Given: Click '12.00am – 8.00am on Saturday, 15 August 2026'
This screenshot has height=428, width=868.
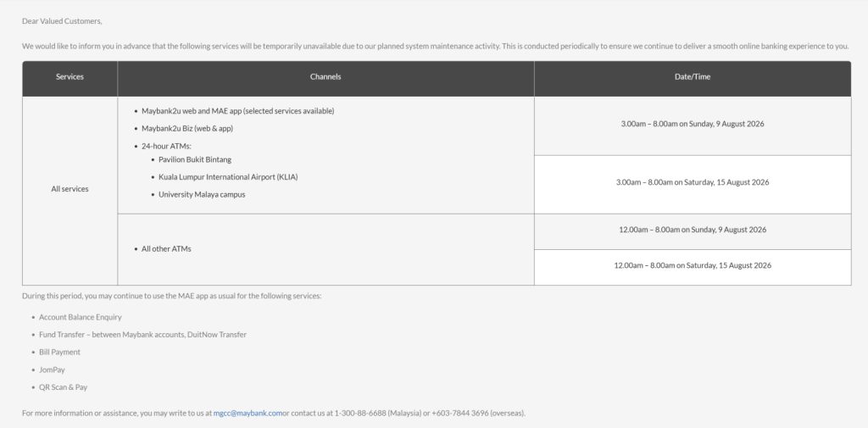Looking at the screenshot, I should pyautogui.click(x=693, y=265).
